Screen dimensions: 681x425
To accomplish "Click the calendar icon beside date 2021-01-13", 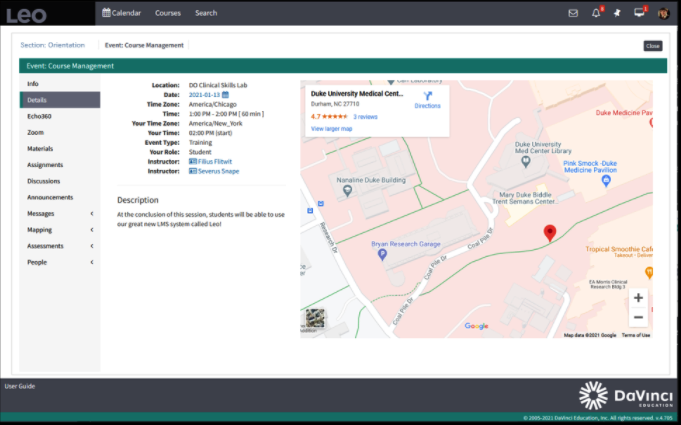I will click(x=225, y=95).
